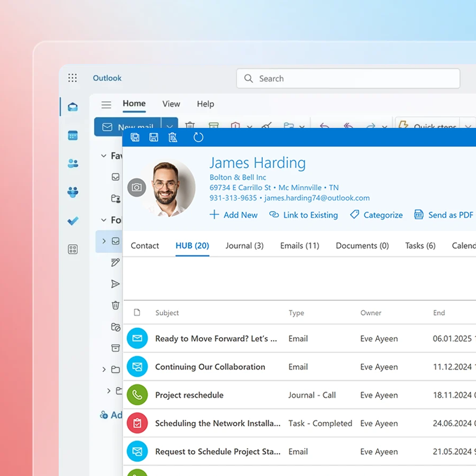This screenshot has width=476, height=476.
Task: Click the Refresh icon in the blue bar
Action: (x=198, y=138)
